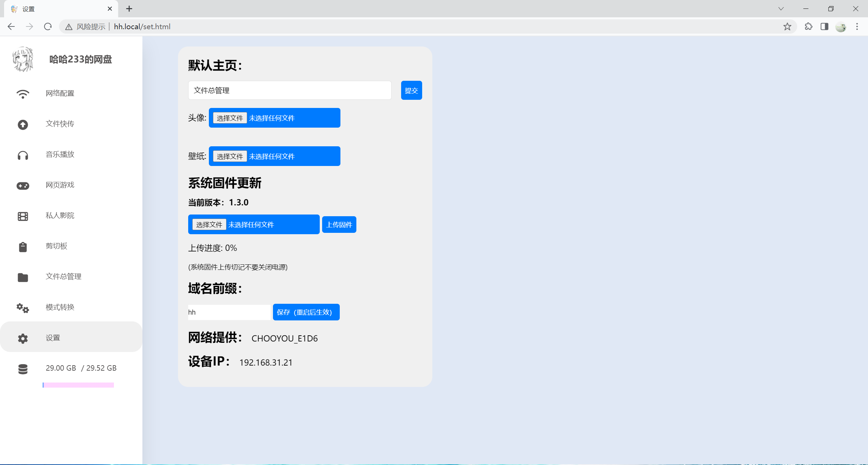Image resolution: width=868 pixels, height=465 pixels.
Task: Open the gamepad web games icon
Action: 23,186
